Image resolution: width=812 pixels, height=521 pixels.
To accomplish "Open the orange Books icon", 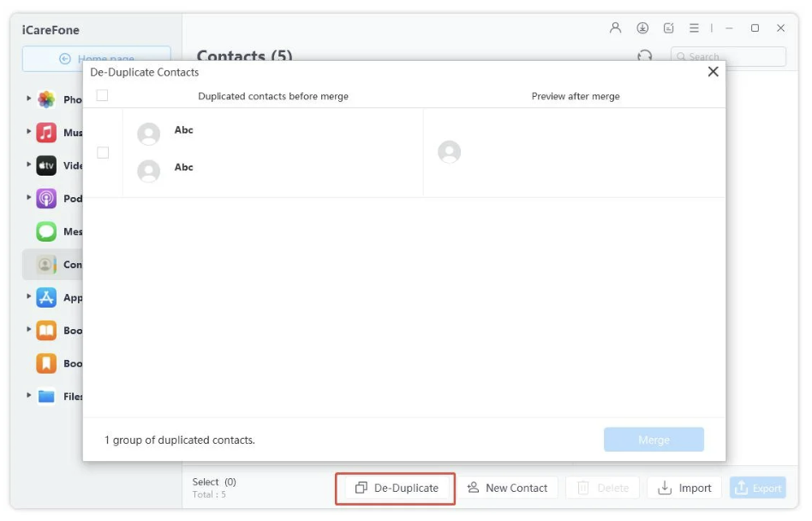I will [46, 331].
